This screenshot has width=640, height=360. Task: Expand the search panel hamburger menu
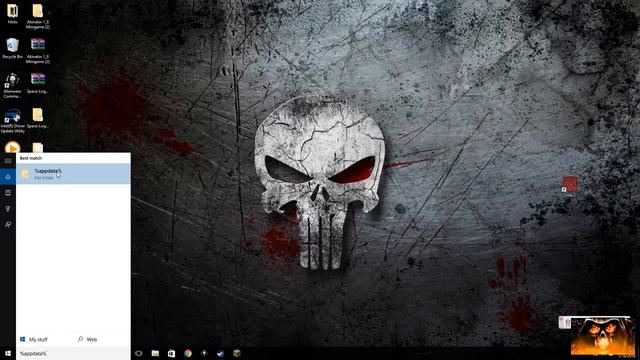[x=8, y=160]
